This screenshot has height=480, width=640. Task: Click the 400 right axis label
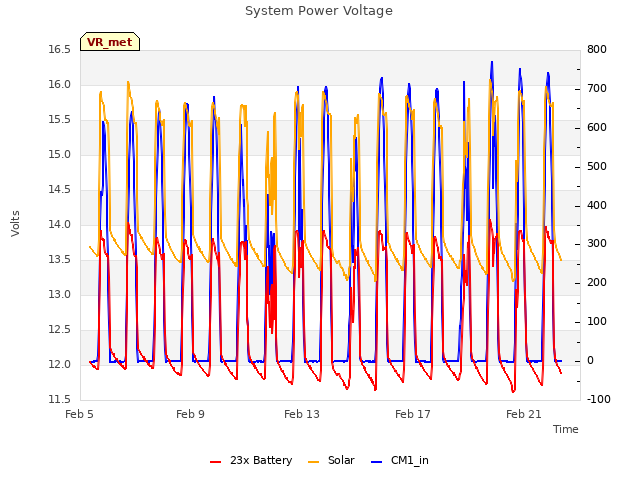597,205
